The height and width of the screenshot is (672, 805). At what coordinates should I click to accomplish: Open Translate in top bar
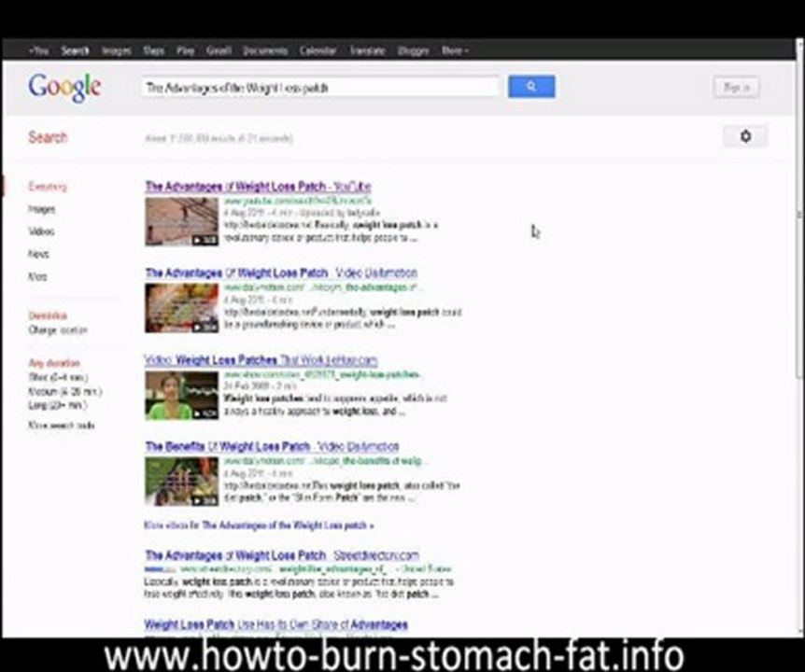367,50
